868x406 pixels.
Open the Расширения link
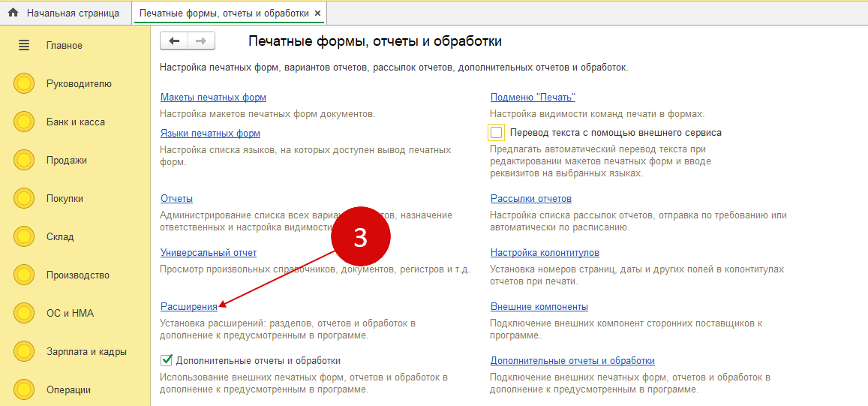(188, 307)
